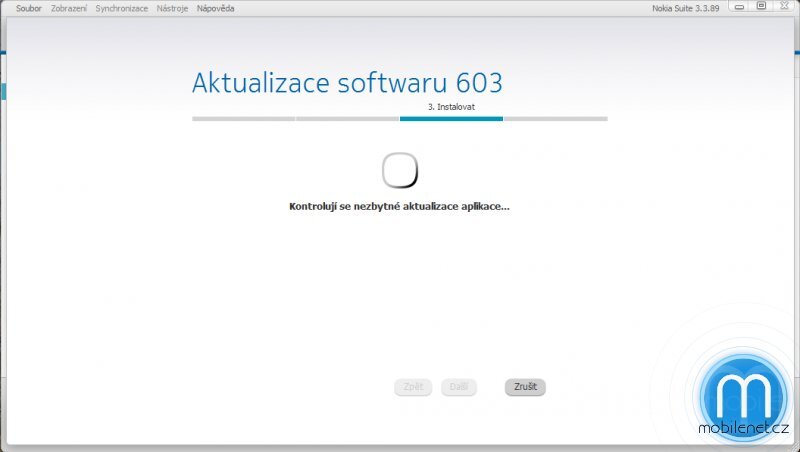
Task: Open the Nápověda help menu
Action: (215, 8)
